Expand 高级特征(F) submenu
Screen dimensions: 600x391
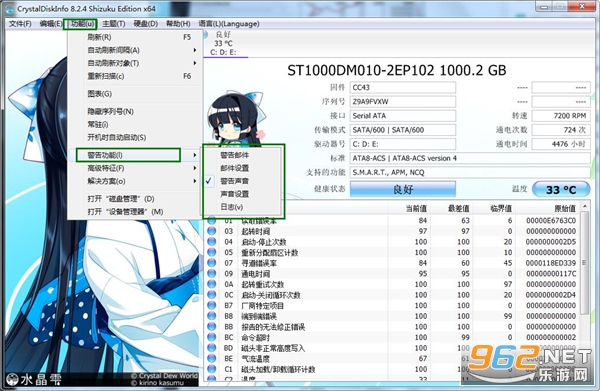[134, 168]
